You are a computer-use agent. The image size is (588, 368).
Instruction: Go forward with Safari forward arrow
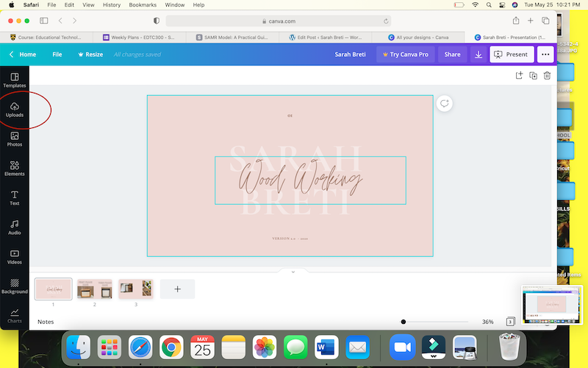[x=75, y=21]
